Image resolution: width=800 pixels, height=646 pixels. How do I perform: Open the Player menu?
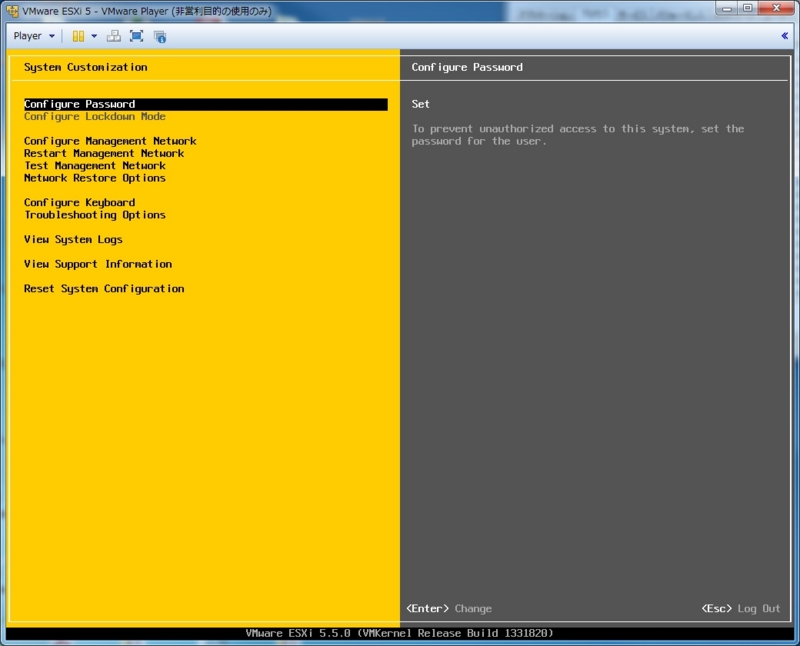30,36
